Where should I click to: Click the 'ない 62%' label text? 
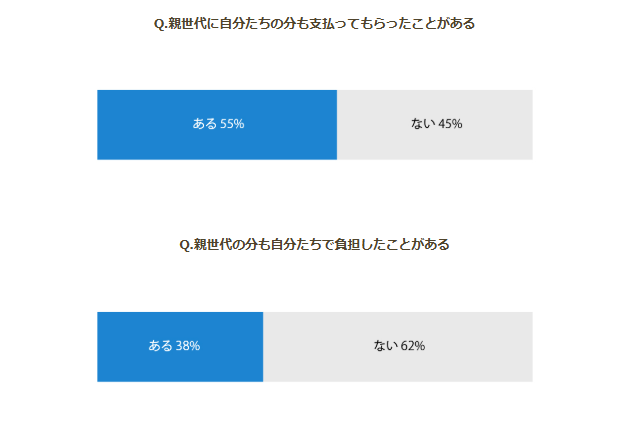(399, 346)
